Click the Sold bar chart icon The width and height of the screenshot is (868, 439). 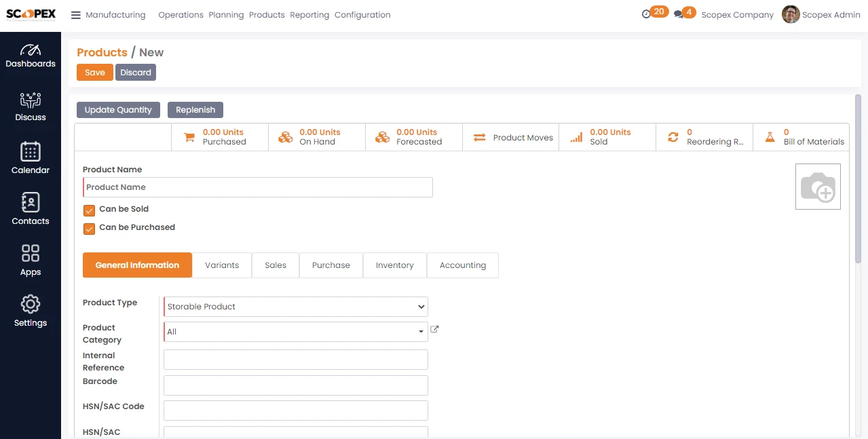point(576,137)
